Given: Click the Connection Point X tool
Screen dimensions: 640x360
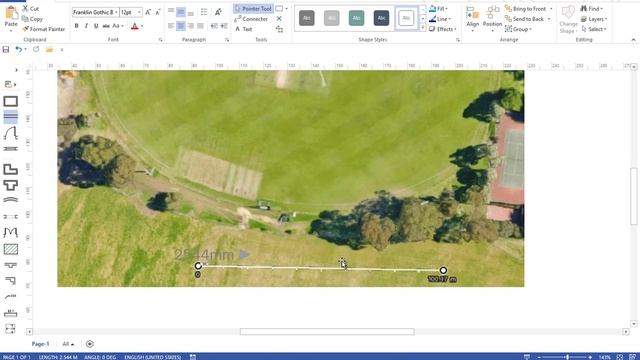Looking at the screenshot, I should pyautogui.click(x=279, y=19).
